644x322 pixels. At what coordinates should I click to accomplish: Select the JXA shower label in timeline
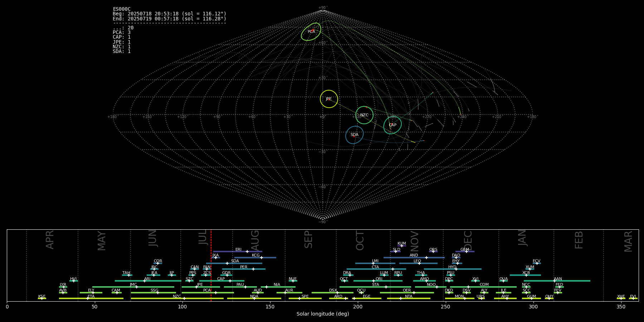click(215, 255)
